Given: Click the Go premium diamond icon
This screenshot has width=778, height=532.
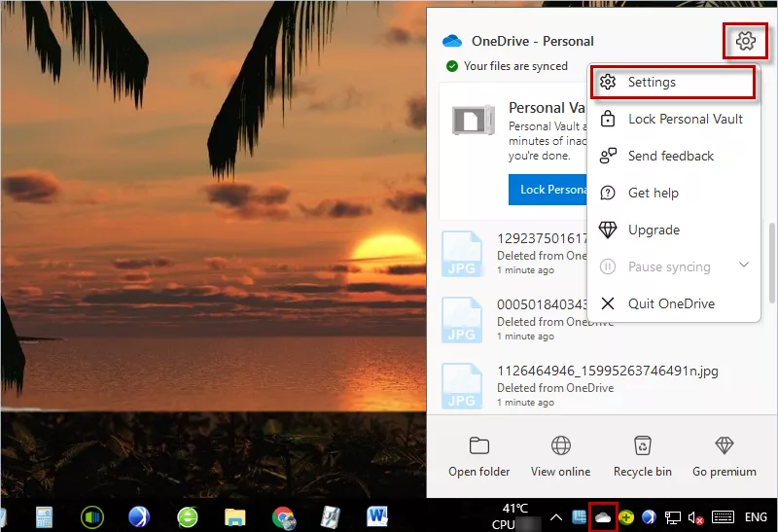Looking at the screenshot, I should point(725,446).
